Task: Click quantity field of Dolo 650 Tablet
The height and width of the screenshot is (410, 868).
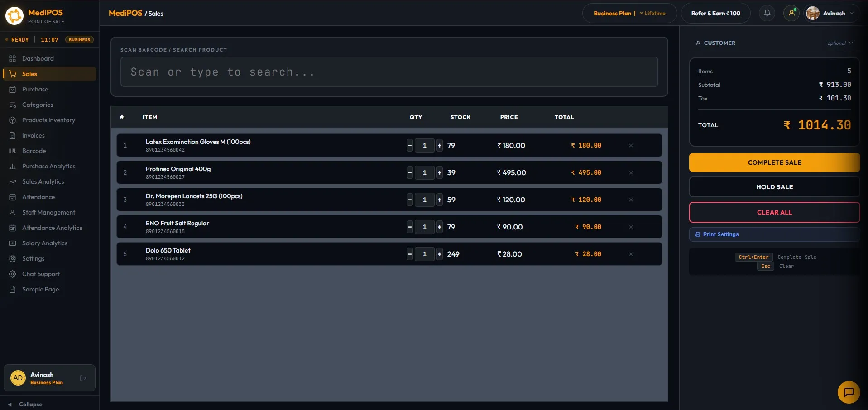Action: [x=425, y=254]
